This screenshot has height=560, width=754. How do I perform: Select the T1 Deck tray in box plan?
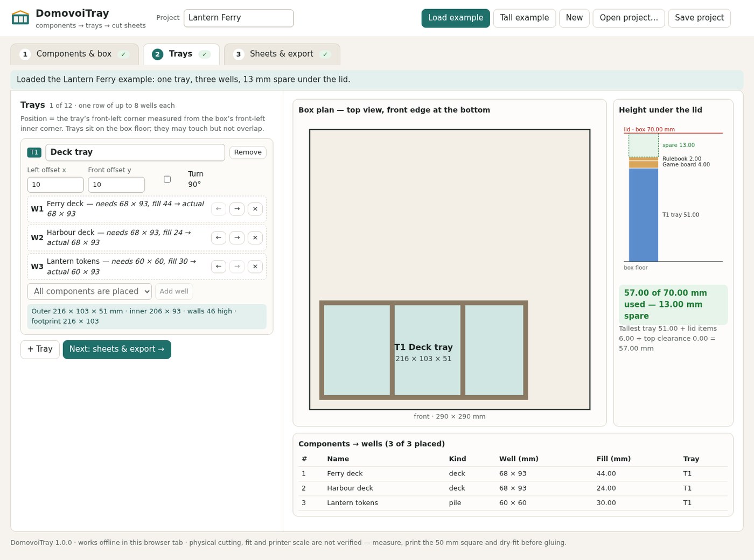tap(424, 350)
